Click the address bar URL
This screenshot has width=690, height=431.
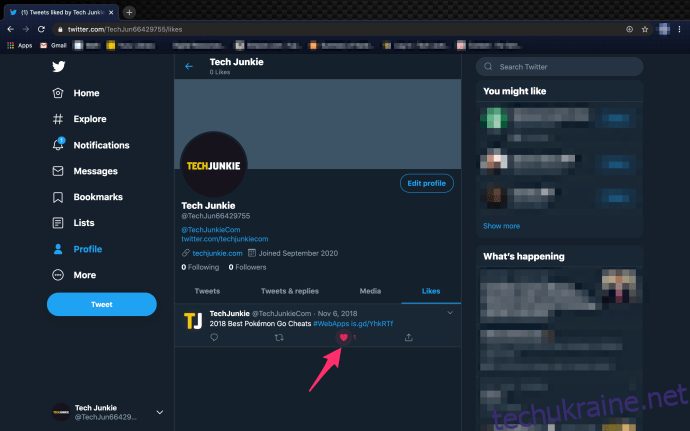pos(125,29)
